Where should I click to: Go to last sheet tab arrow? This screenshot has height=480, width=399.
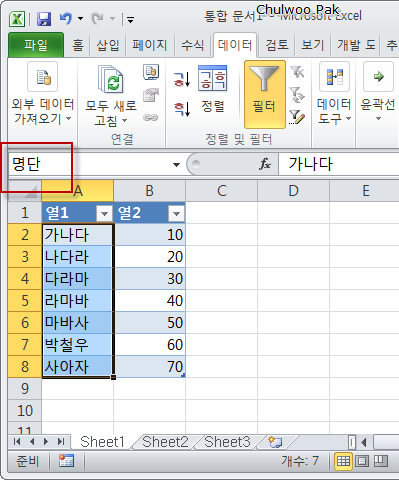click(x=61, y=442)
